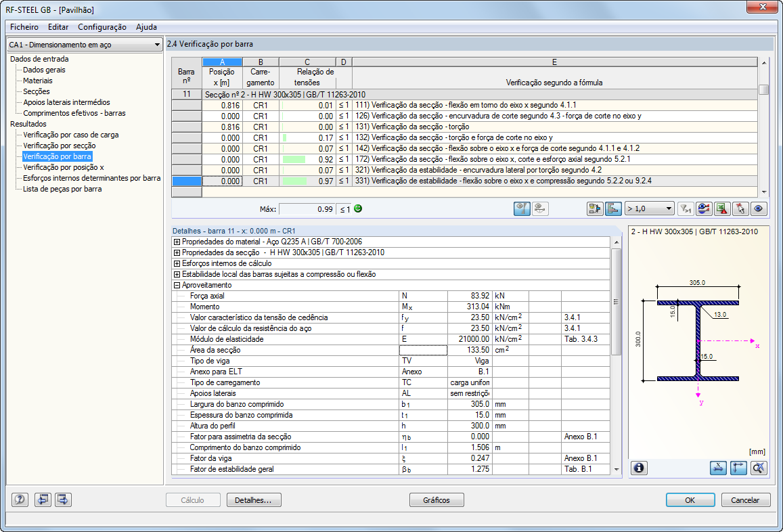Click the pick member cursor icon

[x=742, y=209]
